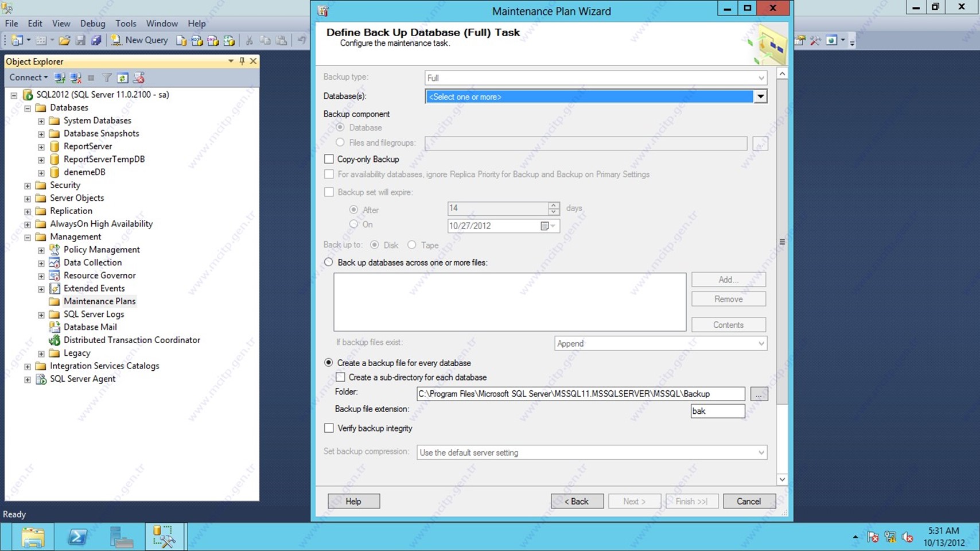Click SSMS taskbar icon

point(165,537)
